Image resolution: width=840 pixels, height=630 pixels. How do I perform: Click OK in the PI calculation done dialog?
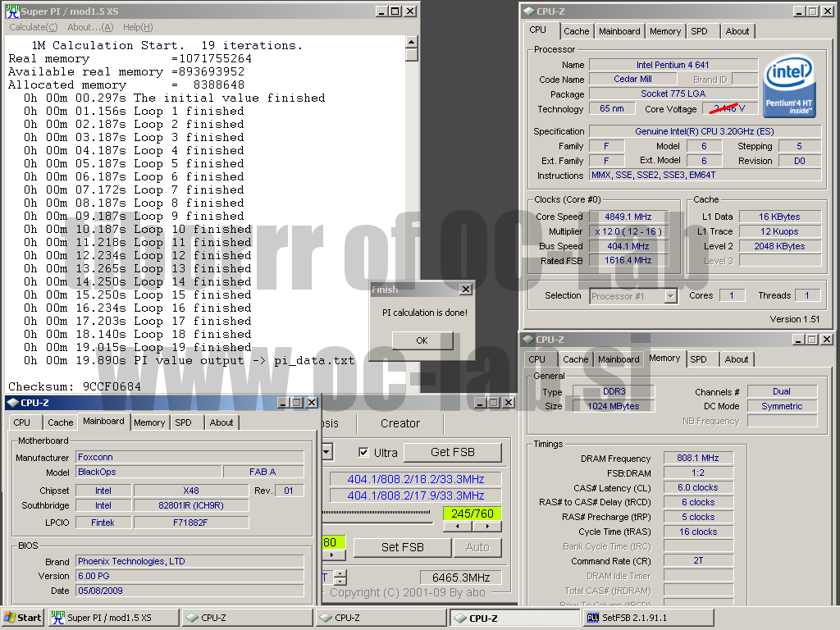(422, 340)
